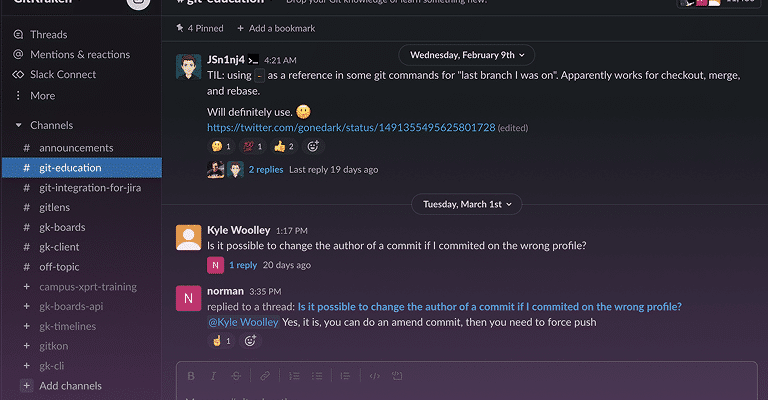Open the Tuesday, March 1st date dropdown
The image size is (768, 400).
[x=466, y=204]
